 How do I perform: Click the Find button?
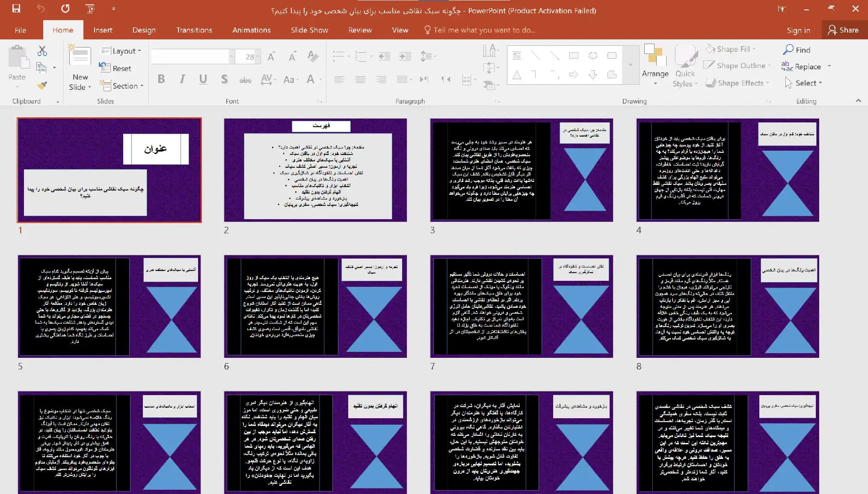click(x=797, y=50)
